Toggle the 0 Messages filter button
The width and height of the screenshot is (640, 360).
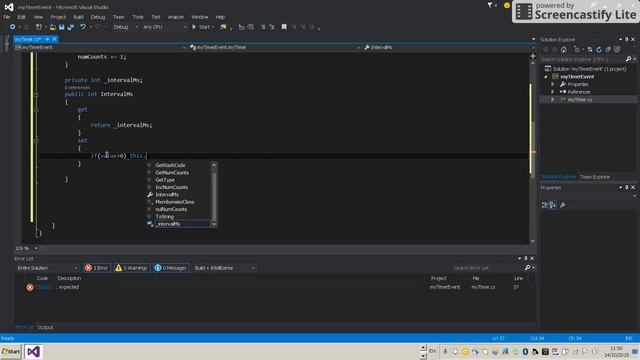[x=171, y=268]
